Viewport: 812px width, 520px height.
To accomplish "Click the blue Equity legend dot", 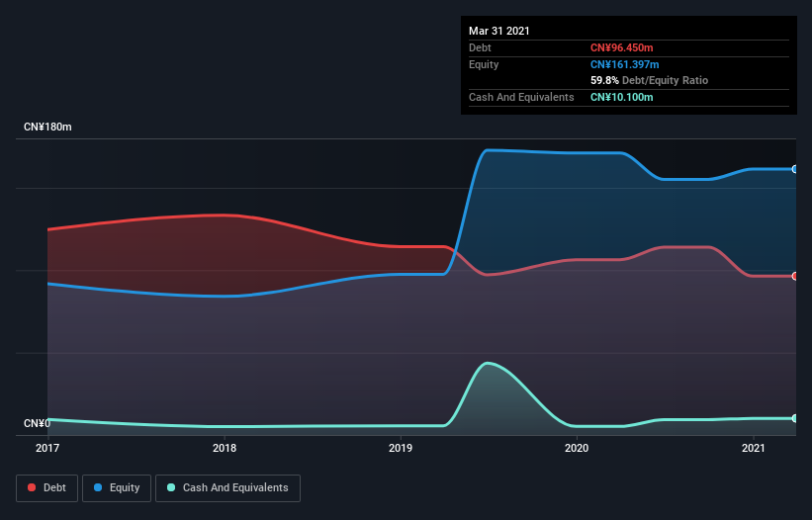I will coord(98,487).
